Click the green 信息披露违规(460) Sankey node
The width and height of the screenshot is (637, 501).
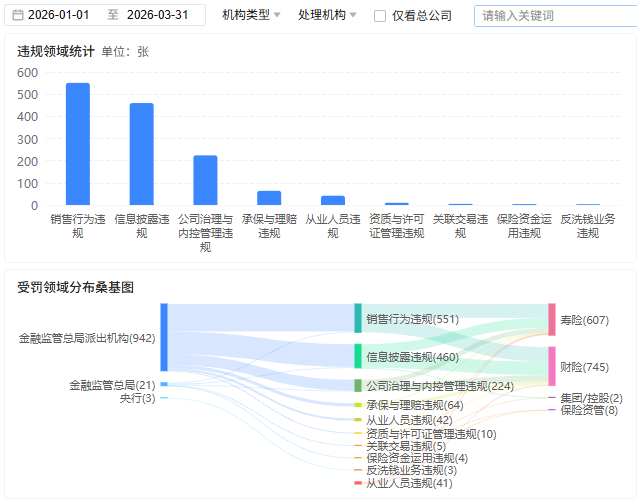358,356
